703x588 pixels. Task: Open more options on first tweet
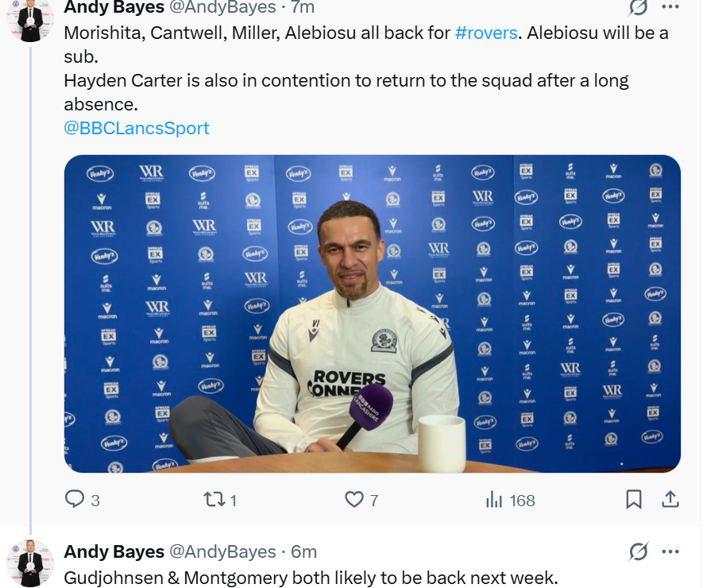pos(670,6)
